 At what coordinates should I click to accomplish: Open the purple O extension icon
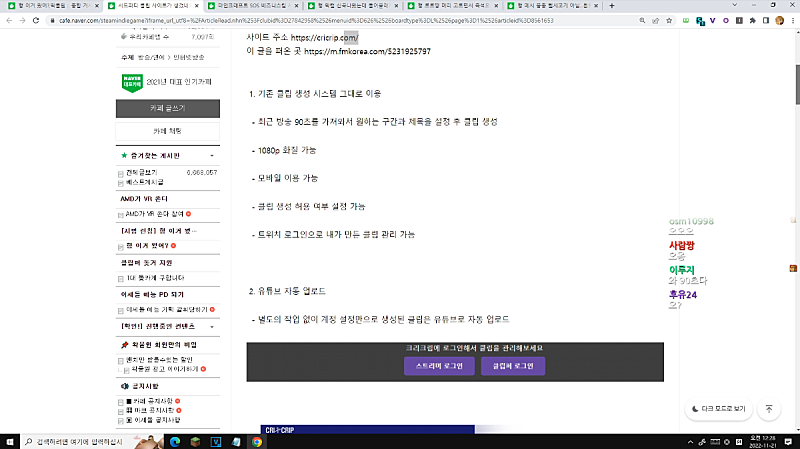point(726,20)
